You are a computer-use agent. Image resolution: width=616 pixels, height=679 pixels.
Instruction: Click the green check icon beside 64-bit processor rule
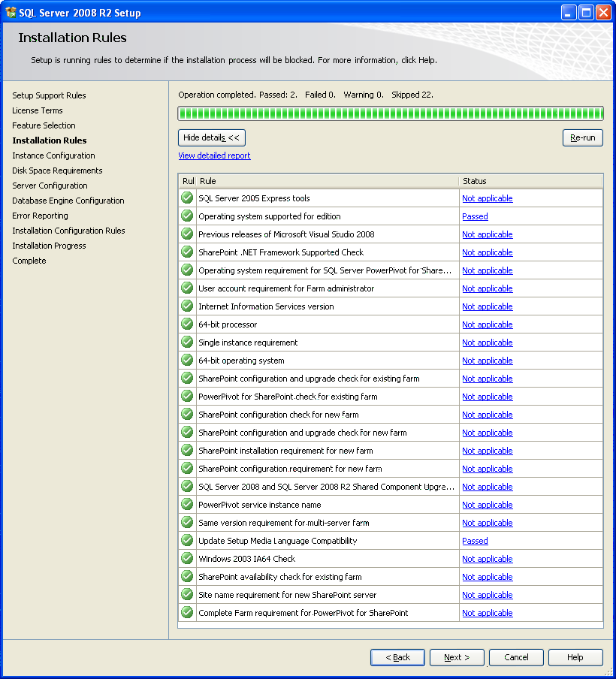click(187, 324)
